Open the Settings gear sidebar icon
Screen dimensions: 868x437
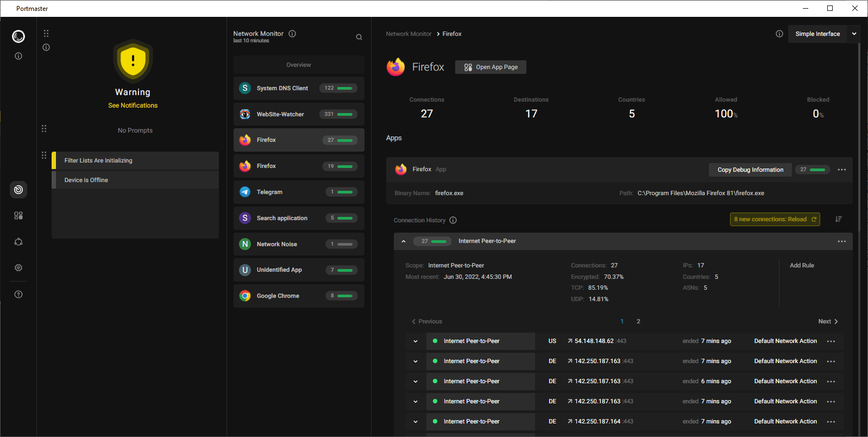point(18,268)
